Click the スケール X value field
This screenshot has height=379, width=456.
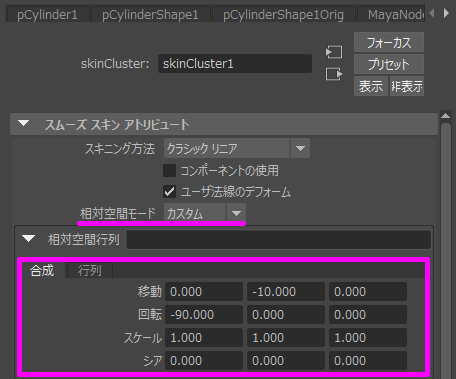[x=204, y=338]
